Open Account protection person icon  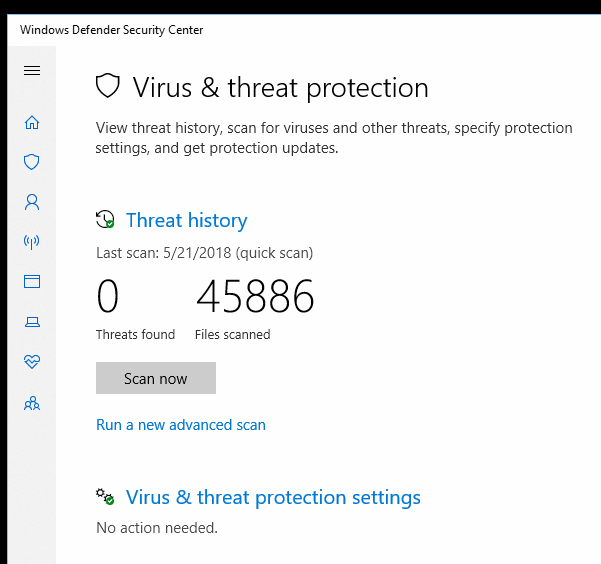pyautogui.click(x=32, y=202)
